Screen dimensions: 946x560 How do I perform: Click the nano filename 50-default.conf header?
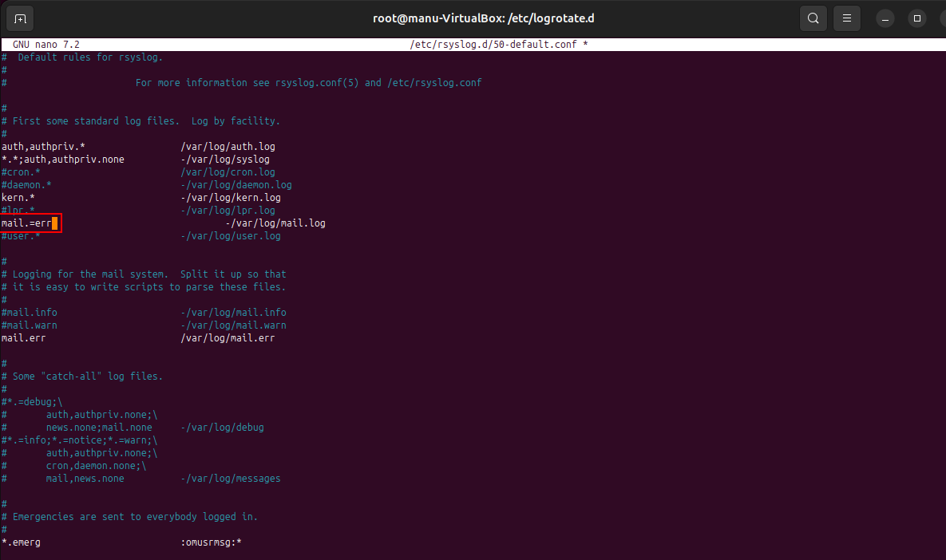(498, 45)
